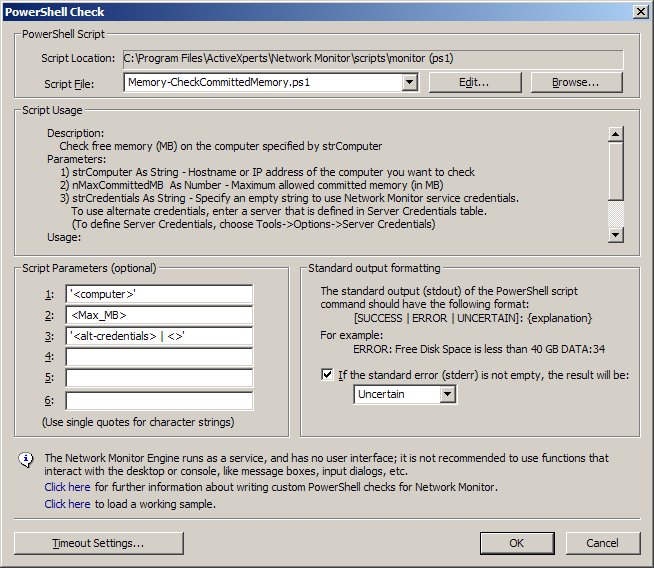Click the Script Usage scroll down arrow

point(616,235)
